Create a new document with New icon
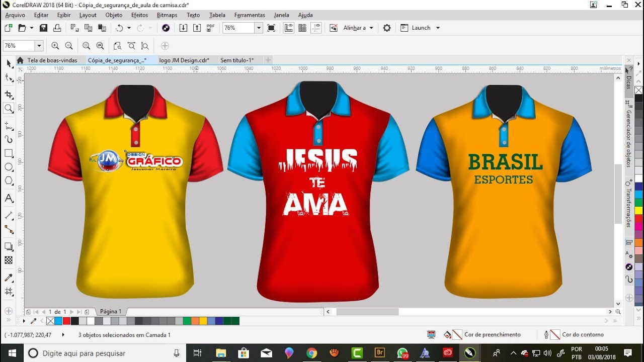 click(x=8, y=28)
